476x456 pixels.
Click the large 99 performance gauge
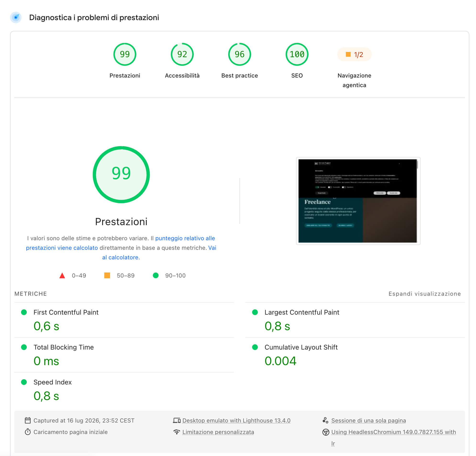pos(121,175)
